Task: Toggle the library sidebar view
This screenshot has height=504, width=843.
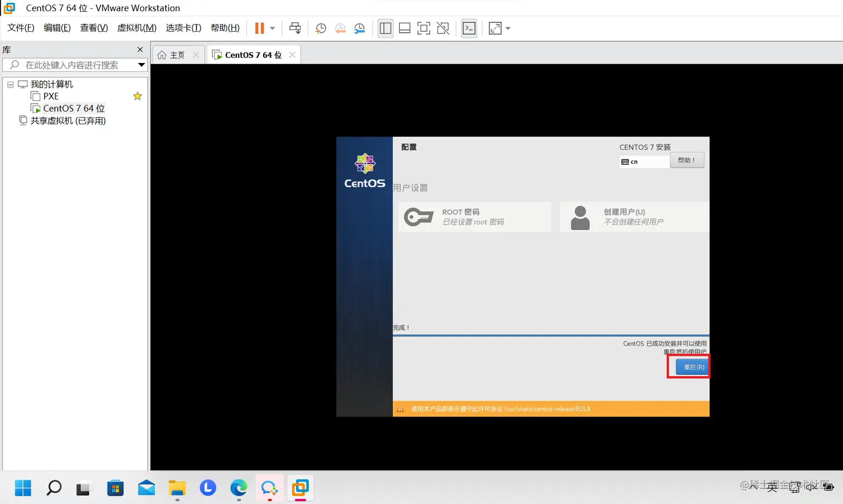Action: click(385, 28)
